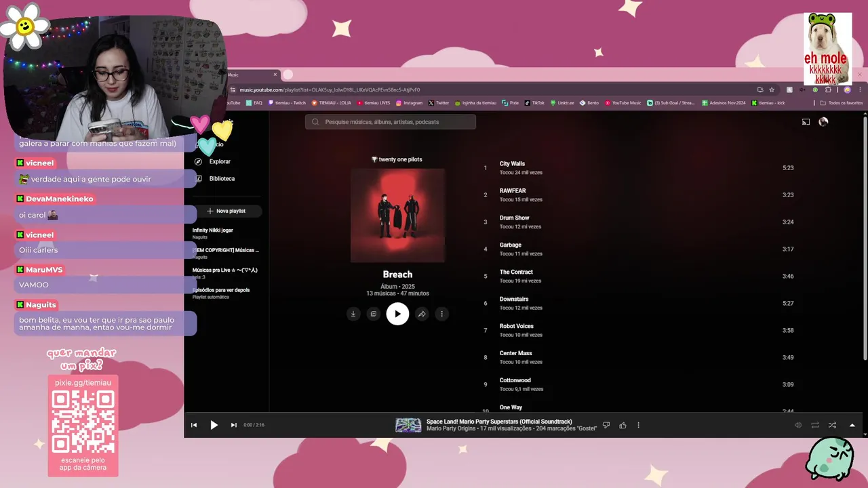Toggle repeat mode in the player
Image resolution: width=868 pixels, height=488 pixels.
pos(815,425)
